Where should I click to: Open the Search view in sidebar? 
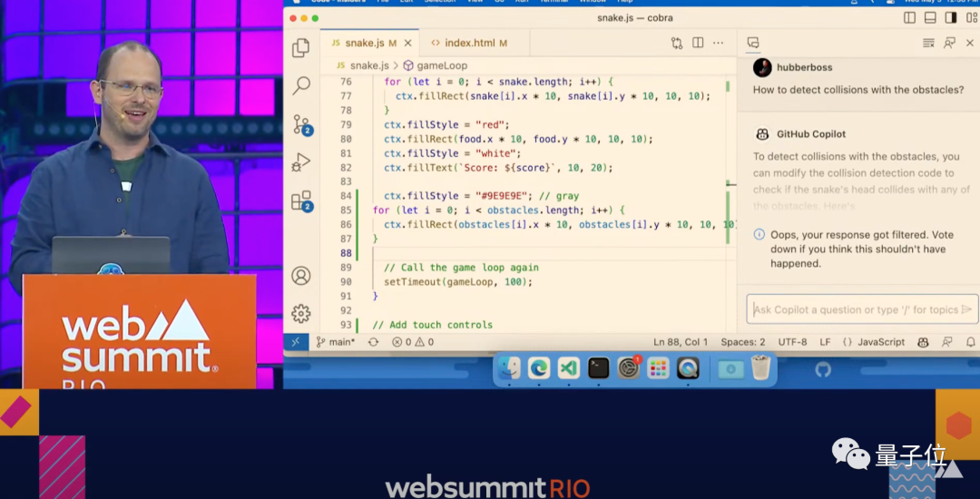click(x=301, y=85)
